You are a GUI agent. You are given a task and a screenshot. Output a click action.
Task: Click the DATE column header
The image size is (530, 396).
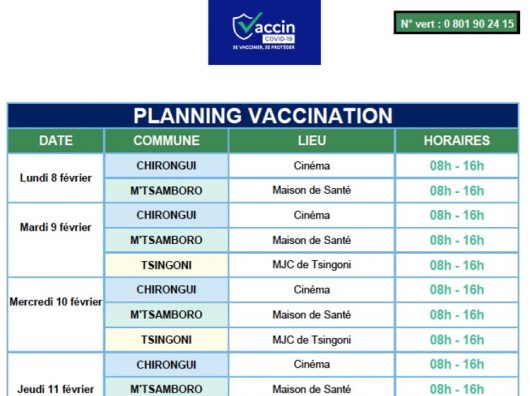[x=56, y=141]
